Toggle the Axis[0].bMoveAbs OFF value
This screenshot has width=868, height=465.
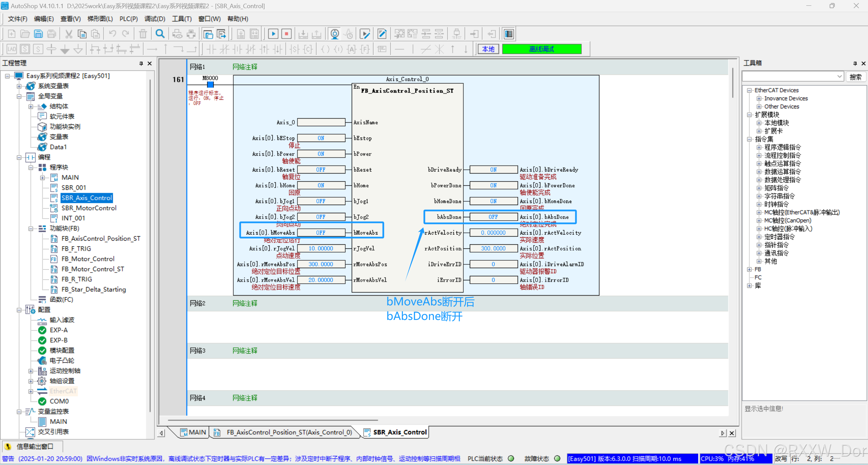[321, 233]
